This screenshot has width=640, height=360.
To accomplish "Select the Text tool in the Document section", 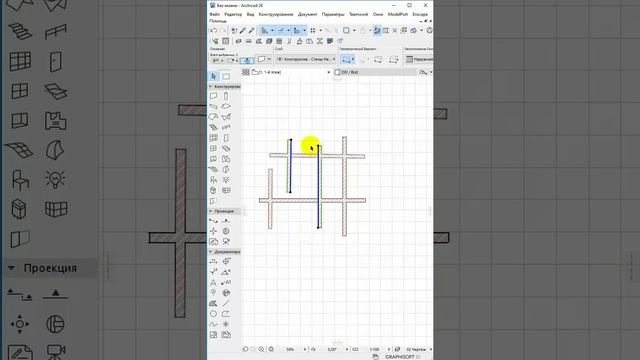I will click(213, 282).
